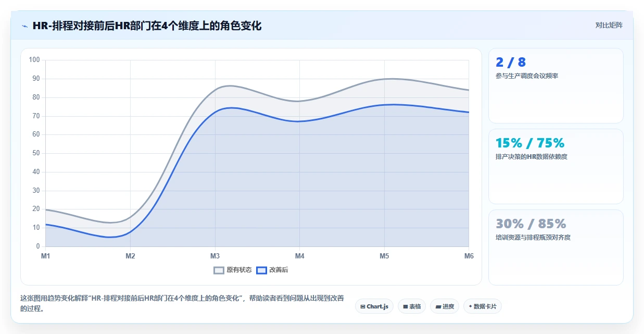
Task: Open the 对比矩阵 label in header
Action: (609, 25)
